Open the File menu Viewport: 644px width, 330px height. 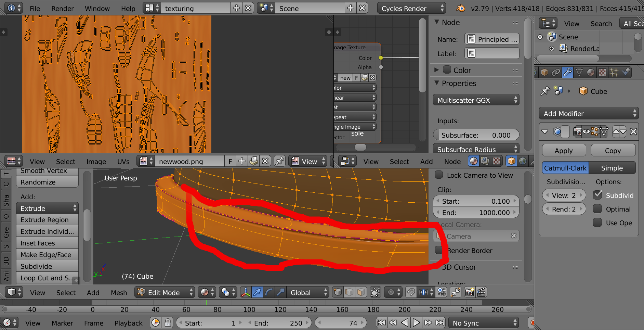pyautogui.click(x=35, y=8)
